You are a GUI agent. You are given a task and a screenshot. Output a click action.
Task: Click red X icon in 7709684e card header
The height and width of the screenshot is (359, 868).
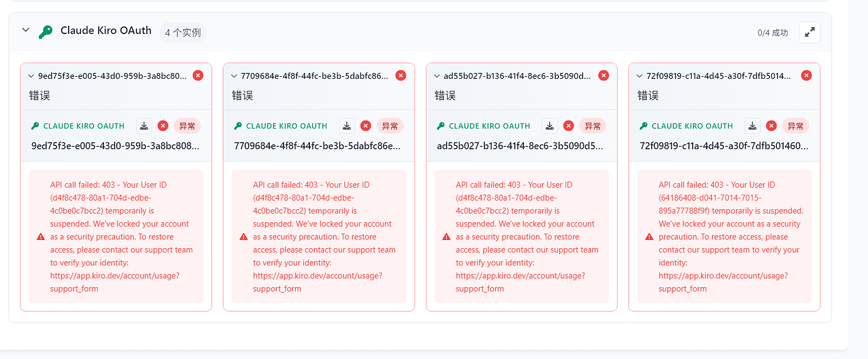401,76
